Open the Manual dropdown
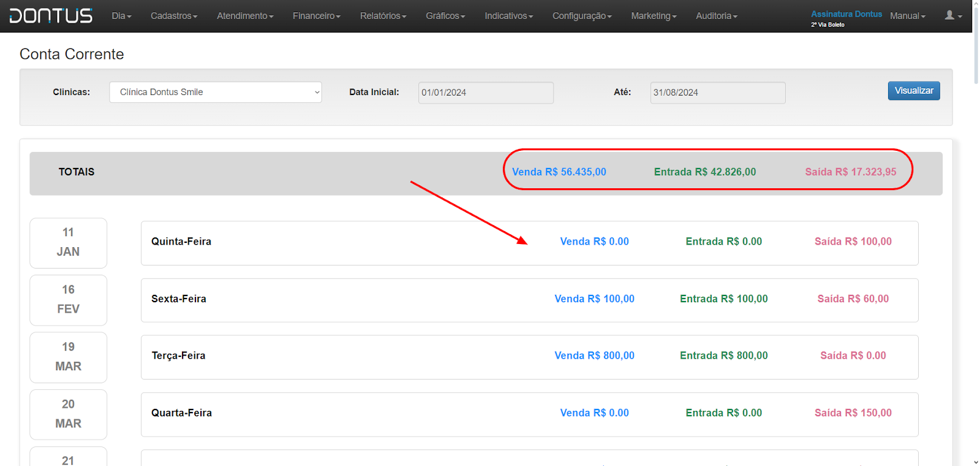The height and width of the screenshot is (466, 980). pos(907,16)
